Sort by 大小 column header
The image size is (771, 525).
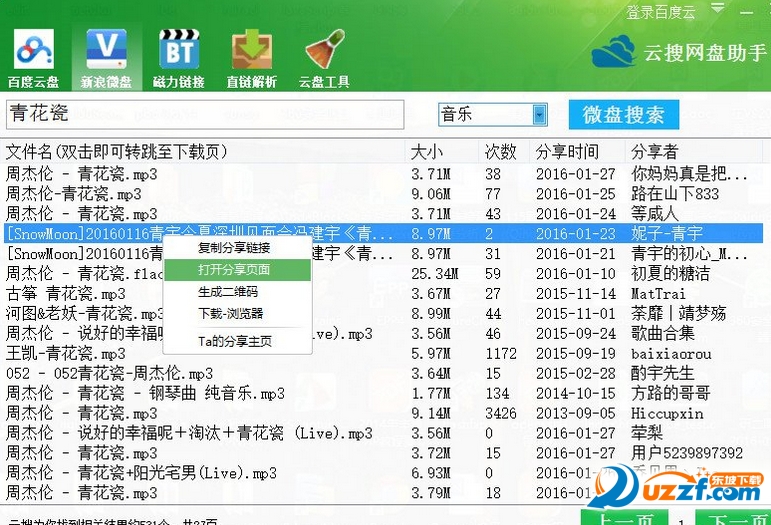[x=442, y=152]
